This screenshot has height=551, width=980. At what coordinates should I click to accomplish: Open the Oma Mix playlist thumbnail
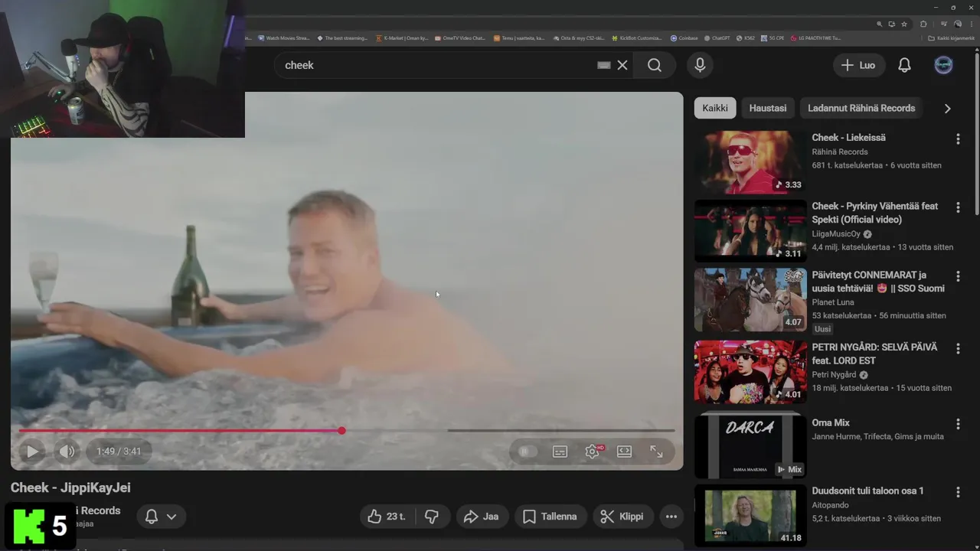[x=750, y=445]
